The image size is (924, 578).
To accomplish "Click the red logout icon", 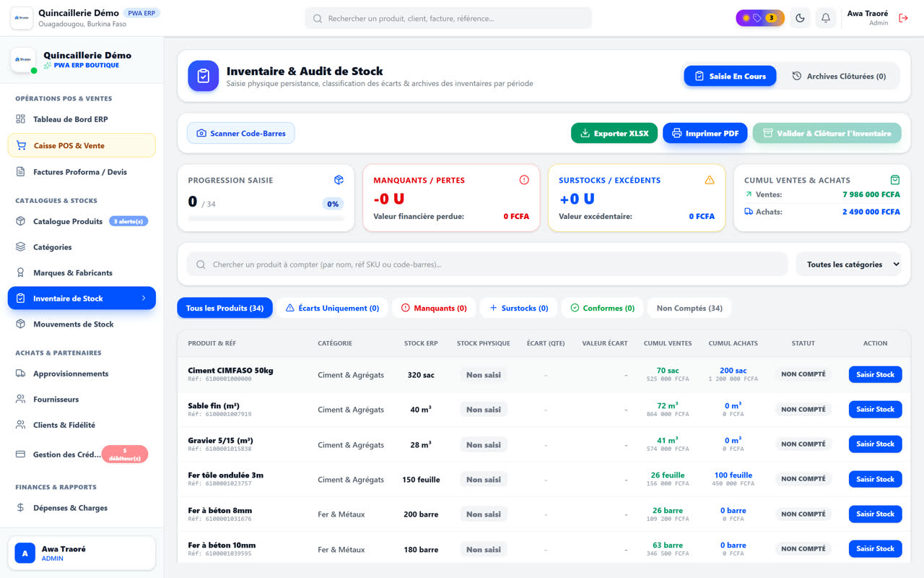I will (903, 18).
